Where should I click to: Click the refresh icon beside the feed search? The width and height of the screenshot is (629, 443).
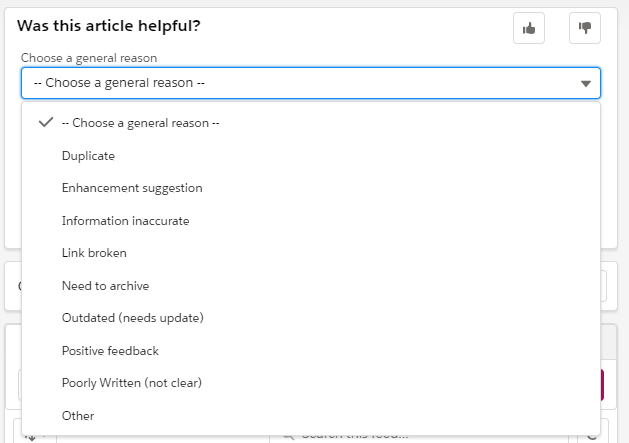click(x=592, y=438)
